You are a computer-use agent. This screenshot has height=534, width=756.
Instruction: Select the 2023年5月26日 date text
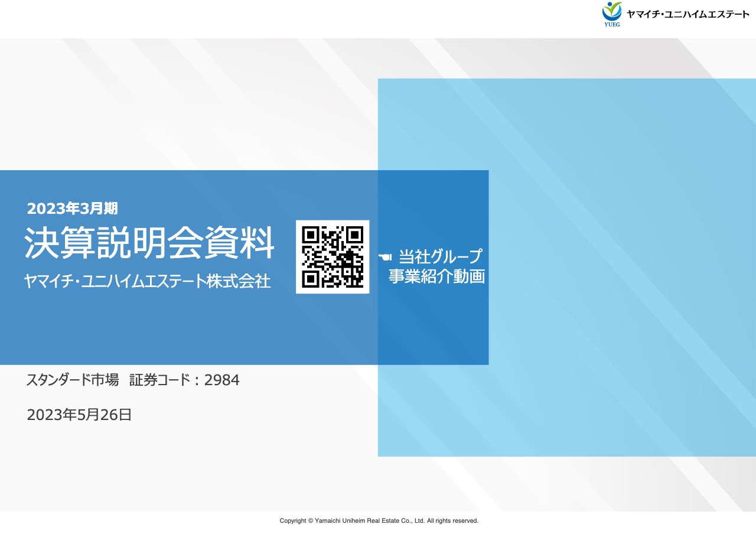pyautogui.click(x=79, y=415)
